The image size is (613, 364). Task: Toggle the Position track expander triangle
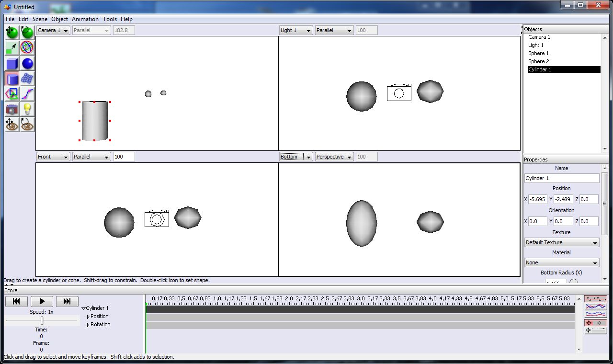[88, 317]
